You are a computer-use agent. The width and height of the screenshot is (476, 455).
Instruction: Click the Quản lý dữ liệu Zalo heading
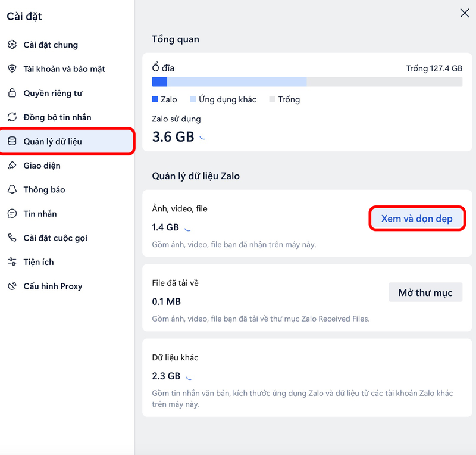pos(196,176)
